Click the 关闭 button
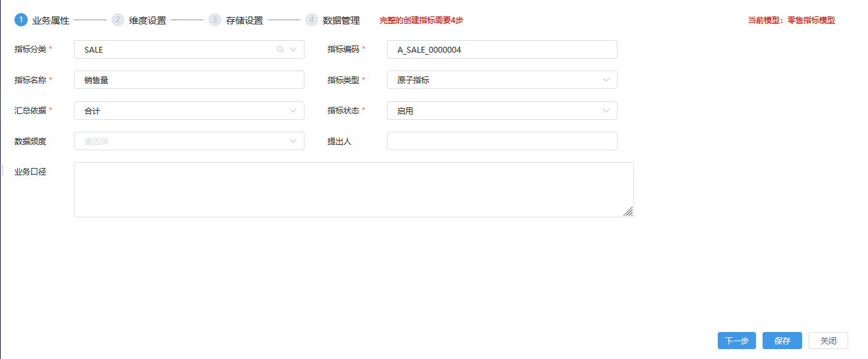 point(828,341)
